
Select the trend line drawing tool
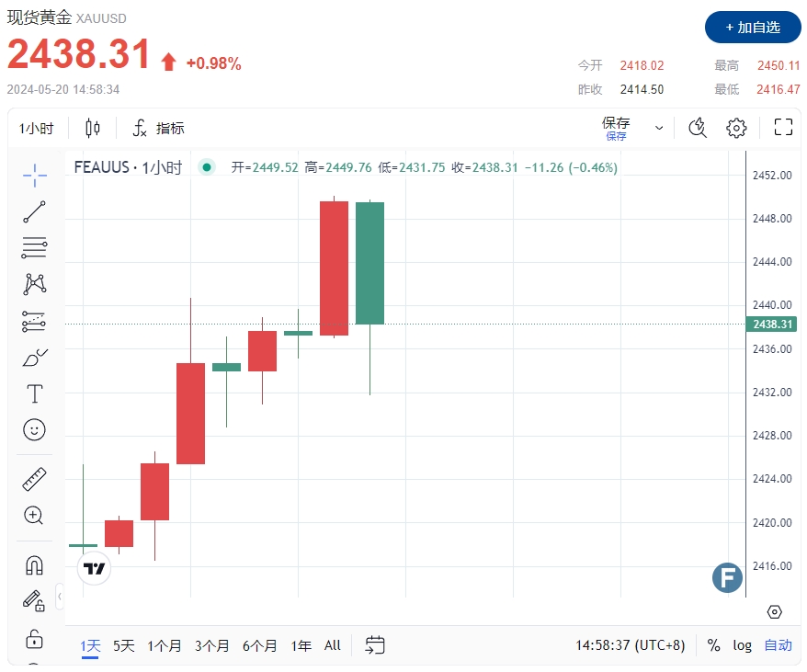pos(35,211)
